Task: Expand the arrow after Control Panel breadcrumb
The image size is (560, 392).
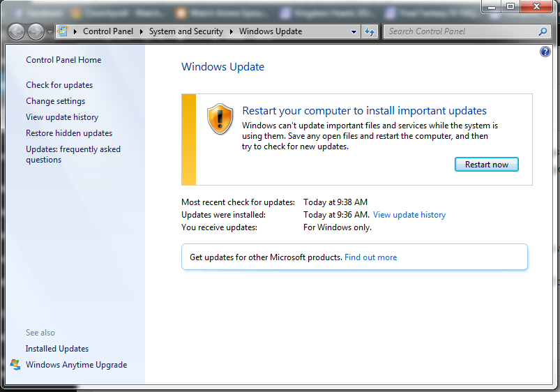Action: pos(142,31)
